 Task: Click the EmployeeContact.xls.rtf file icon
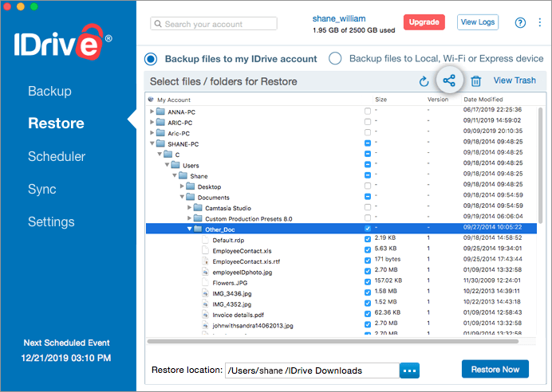205,261
